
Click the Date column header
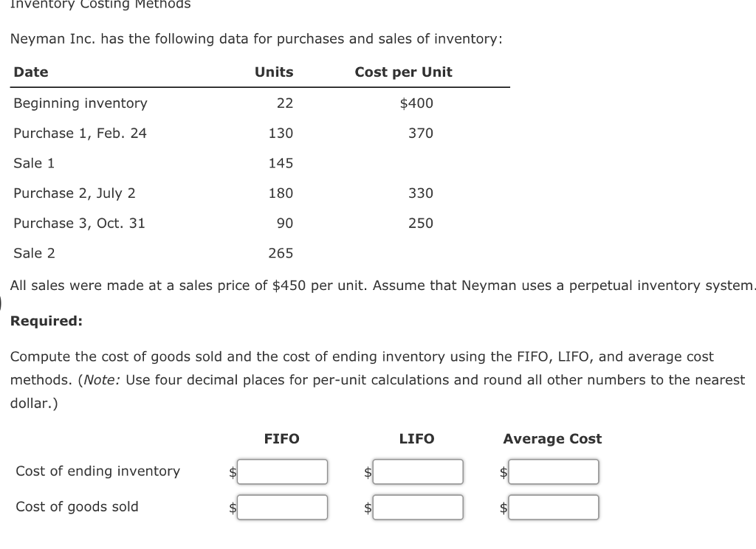(x=31, y=72)
